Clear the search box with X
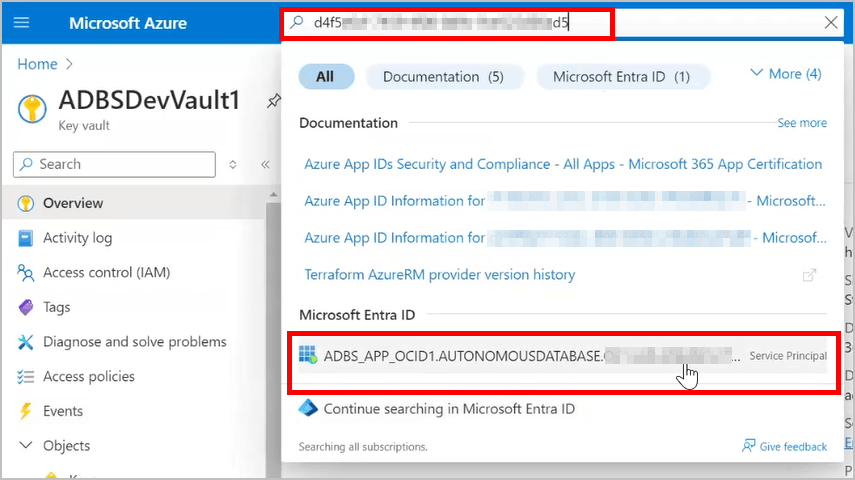The image size is (855, 480). [831, 23]
